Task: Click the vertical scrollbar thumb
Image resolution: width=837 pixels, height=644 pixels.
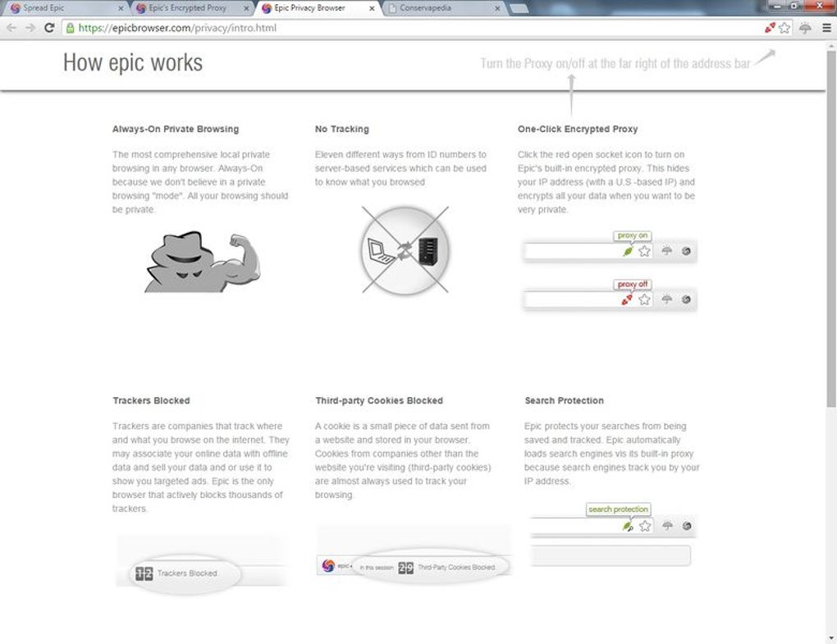Action: 831,230
